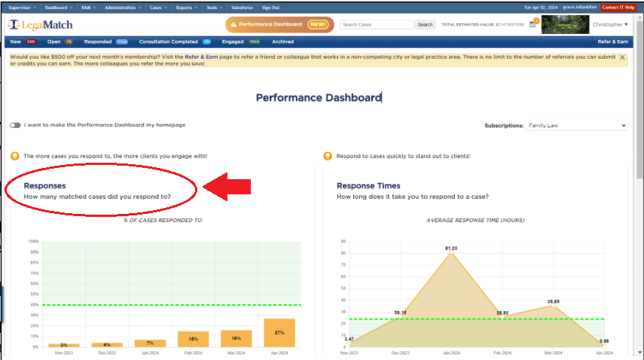644x360 pixels.
Task: Click into the Search Cases field
Action: pyautogui.click(x=375, y=25)
